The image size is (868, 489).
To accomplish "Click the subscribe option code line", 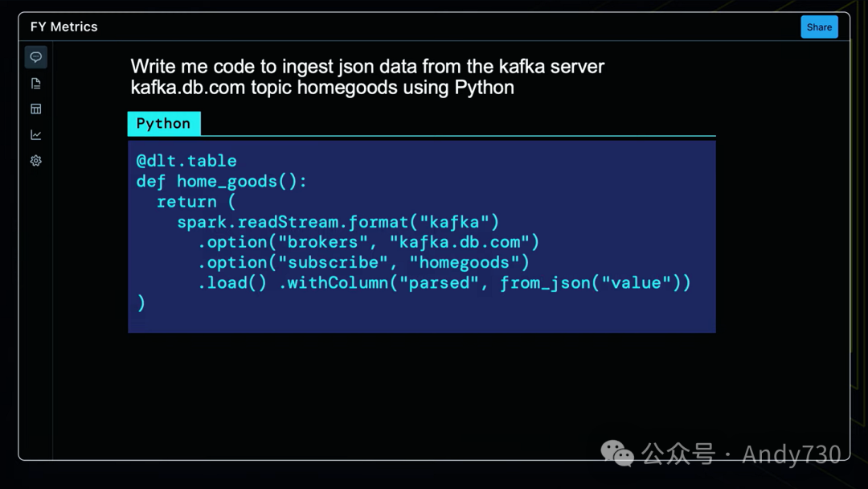I will (364, 262).
